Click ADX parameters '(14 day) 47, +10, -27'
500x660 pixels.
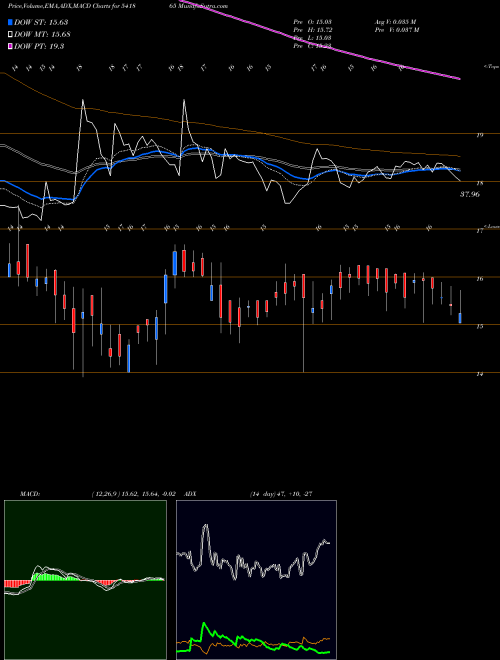pos(280,494)
